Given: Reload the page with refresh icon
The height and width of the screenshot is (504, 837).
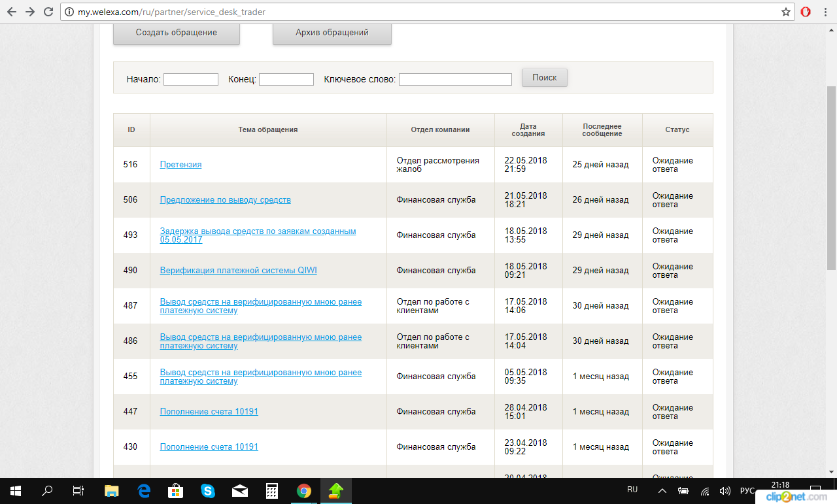Looking at the screenshot, I should pos(48,12).
